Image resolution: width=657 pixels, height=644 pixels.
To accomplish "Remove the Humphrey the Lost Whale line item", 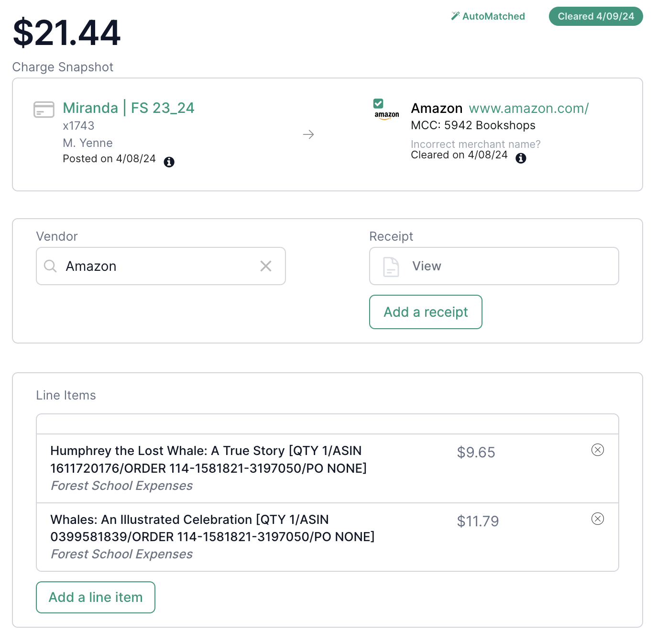I will (x=598, y=450).
